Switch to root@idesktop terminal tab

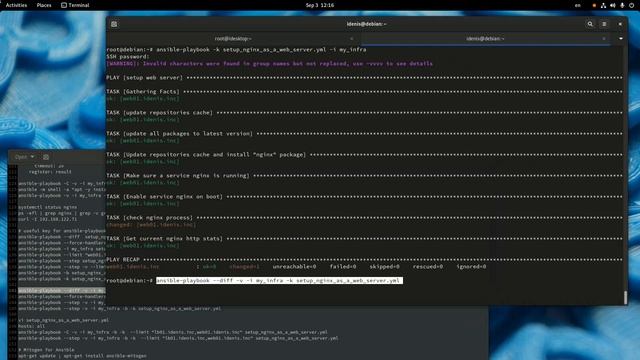233,39
